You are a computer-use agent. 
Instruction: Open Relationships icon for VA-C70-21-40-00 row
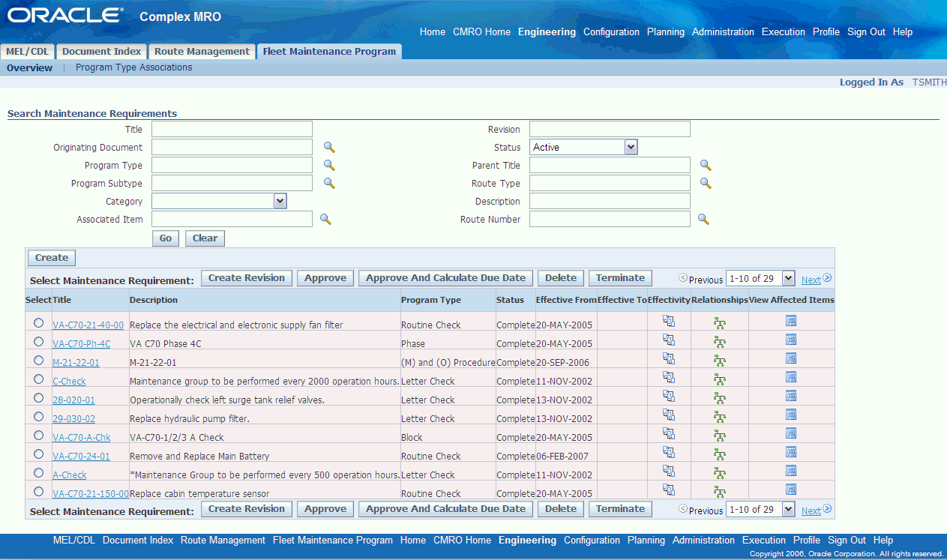tap(720, 323)
